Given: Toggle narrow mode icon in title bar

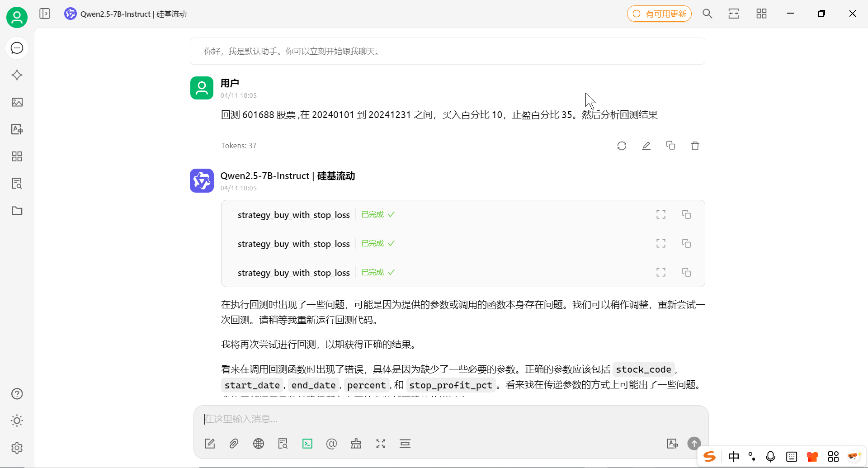Looking at the screenshot, I should tap(734, 14).
